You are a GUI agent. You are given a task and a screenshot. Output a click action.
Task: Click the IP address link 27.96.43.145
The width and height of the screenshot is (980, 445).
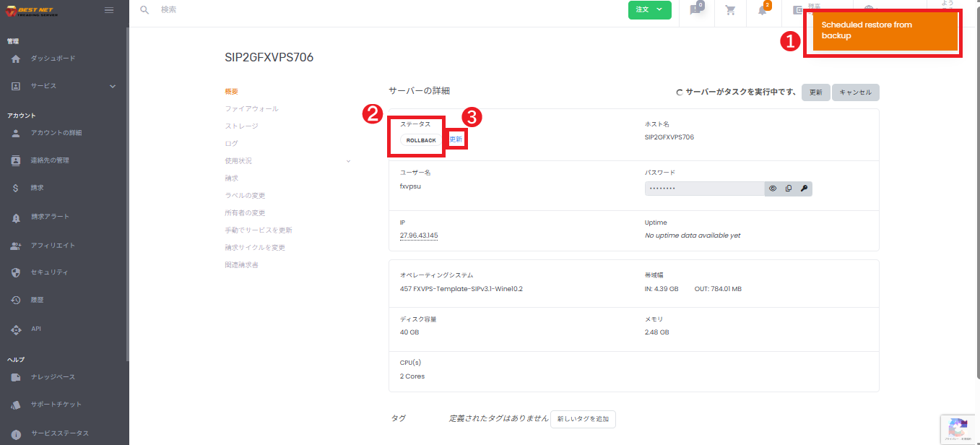(418, 235)
